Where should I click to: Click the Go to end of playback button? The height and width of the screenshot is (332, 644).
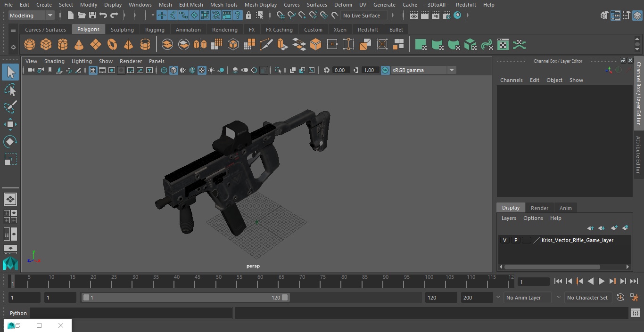pos(634,281)
